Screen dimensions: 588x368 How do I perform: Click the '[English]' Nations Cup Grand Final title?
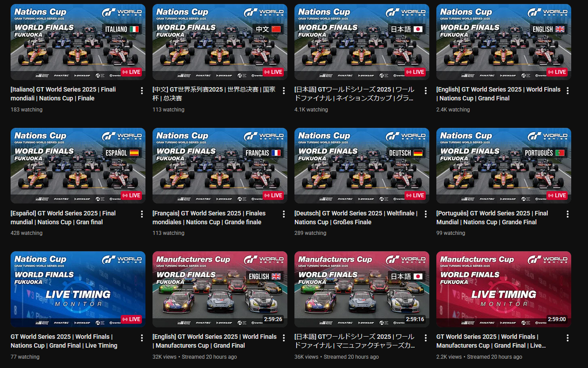[x=498, y=94]
